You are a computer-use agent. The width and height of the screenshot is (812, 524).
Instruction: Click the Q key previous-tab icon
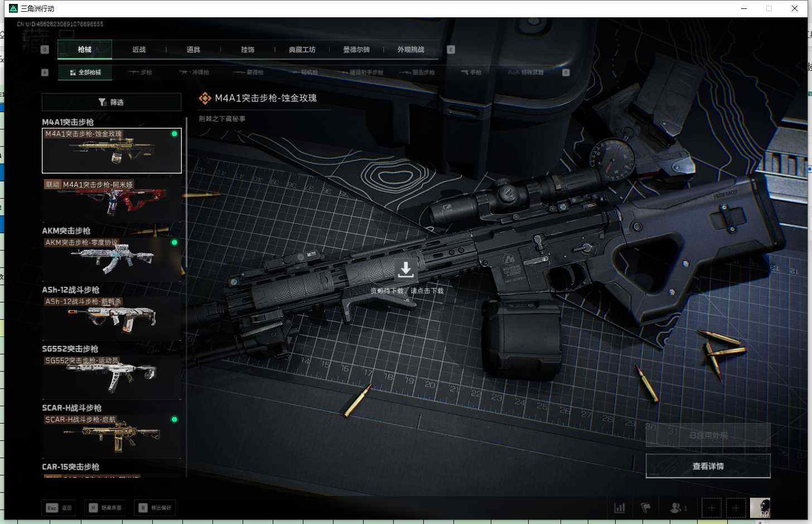pyautogui.click(x=45, y=50)
